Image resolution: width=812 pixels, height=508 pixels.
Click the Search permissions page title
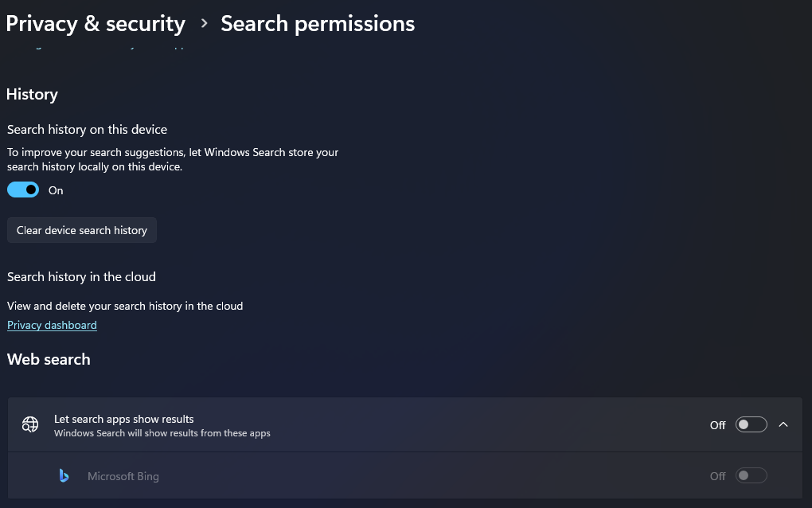pyautogui.click(x=318, y=24)
